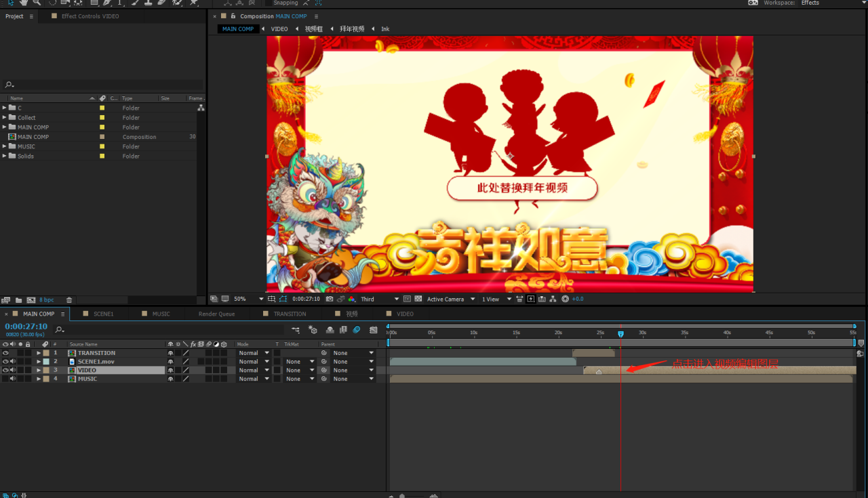Switch to the Render Queue tab
The image size is (868, 498).
[216, 314]
